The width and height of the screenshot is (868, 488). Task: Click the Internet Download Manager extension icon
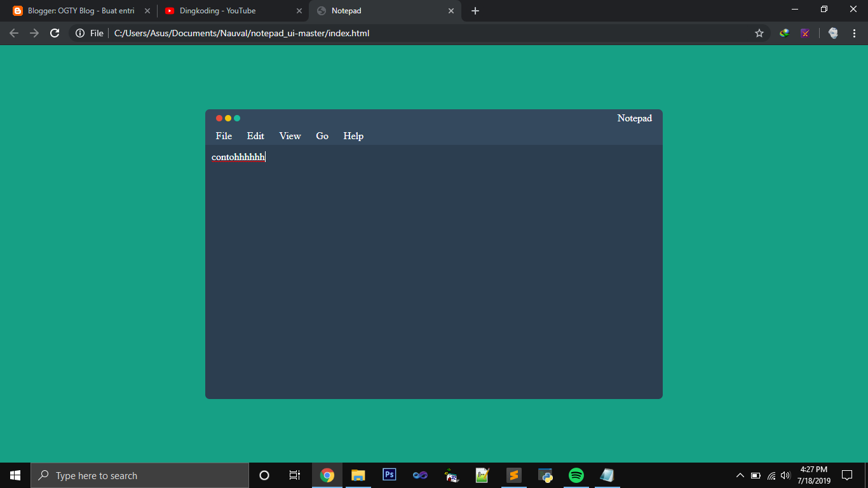783,33
